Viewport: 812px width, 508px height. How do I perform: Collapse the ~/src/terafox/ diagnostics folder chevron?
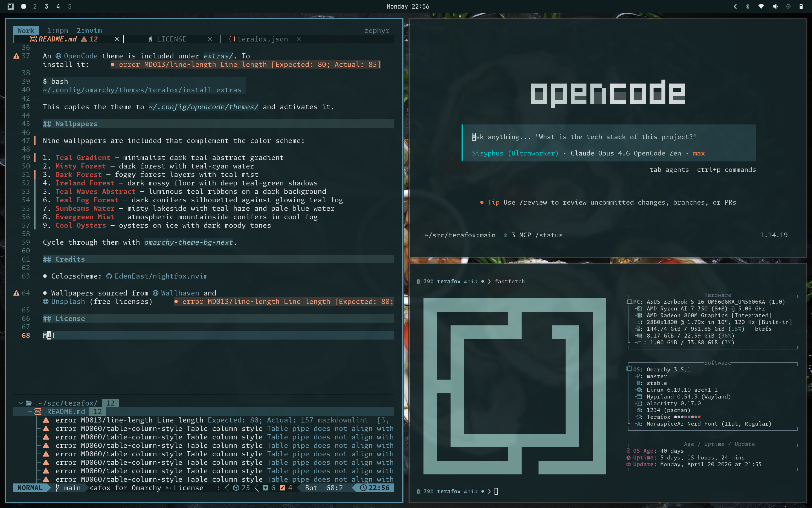tap(21, 403)
